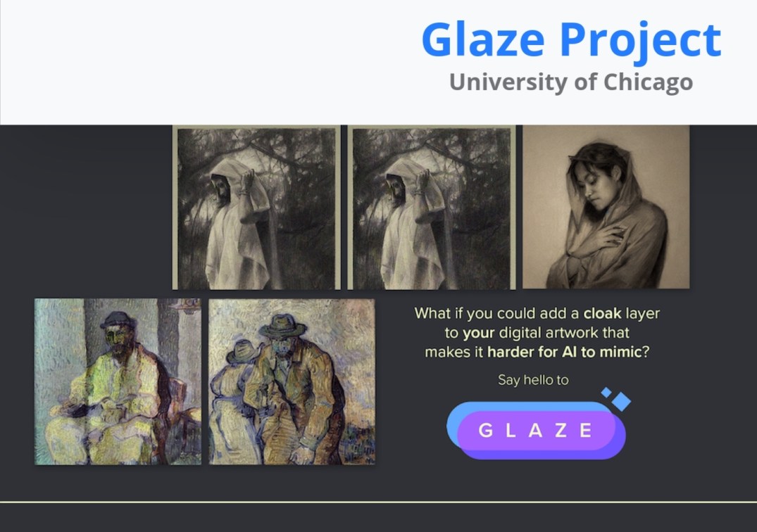Screen dimensions: 757x532
Task: Open the seated man in hat painting
Action: tap(118, 381)
